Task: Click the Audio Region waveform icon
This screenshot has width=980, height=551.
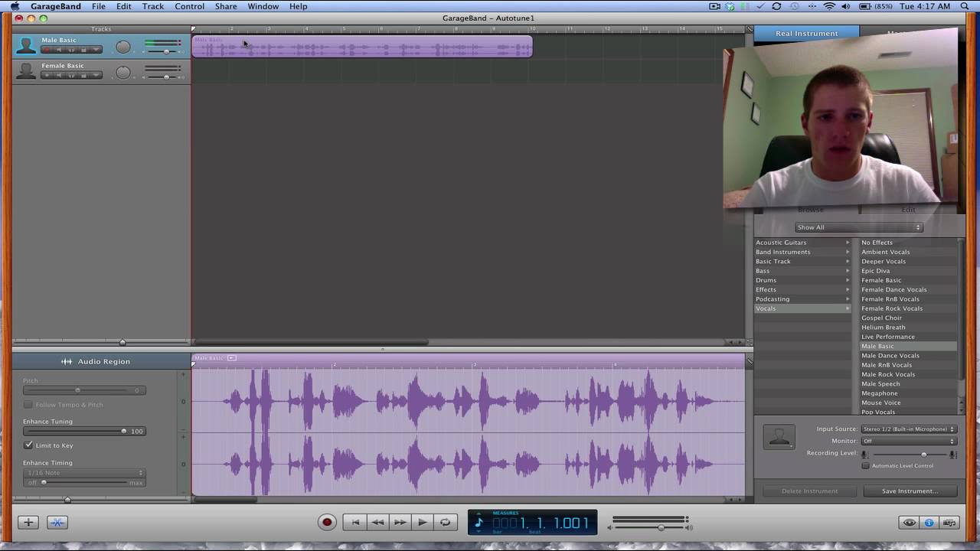Action: [67, 361]
